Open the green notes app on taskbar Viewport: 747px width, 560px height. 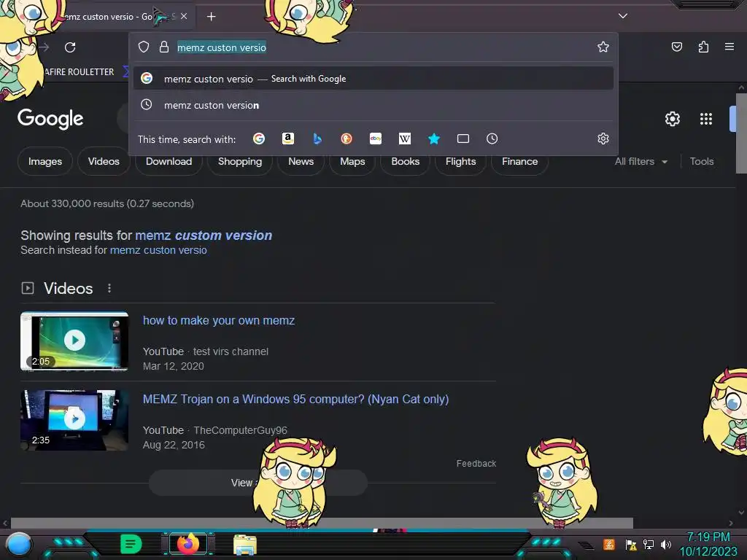pos(131,544)
